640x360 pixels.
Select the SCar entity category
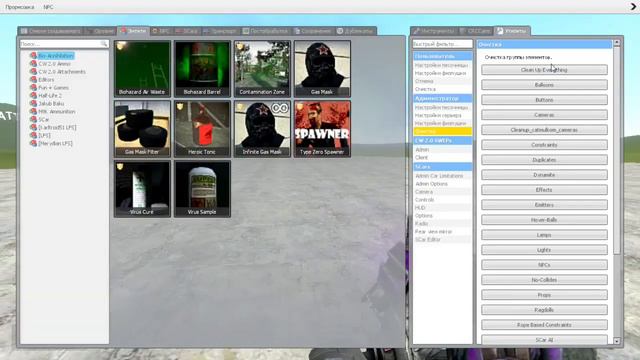point(44,120)
